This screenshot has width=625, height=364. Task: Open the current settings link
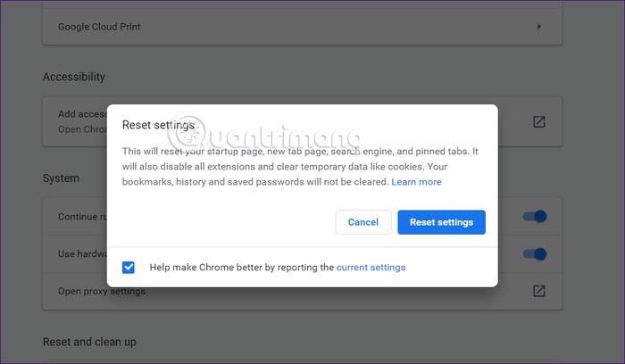[x=371, y=268]
